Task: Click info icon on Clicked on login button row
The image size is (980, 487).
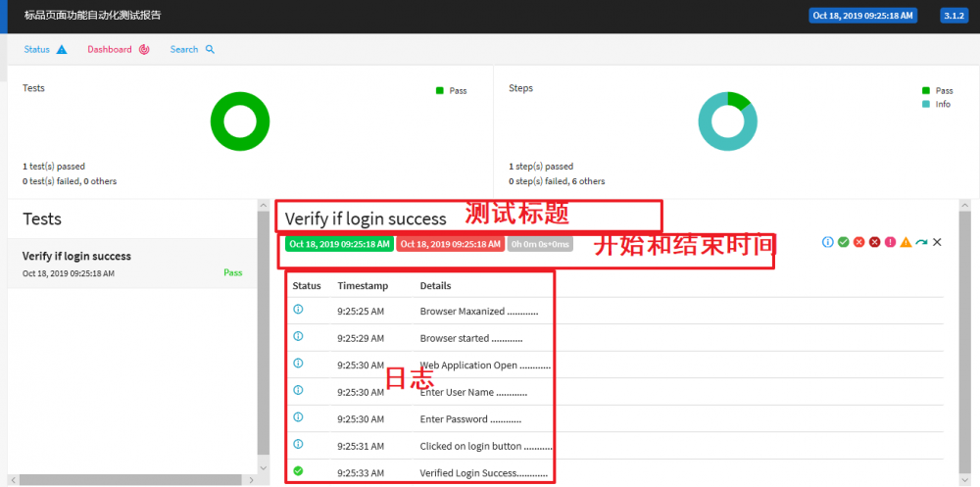Action: (298, 444)
